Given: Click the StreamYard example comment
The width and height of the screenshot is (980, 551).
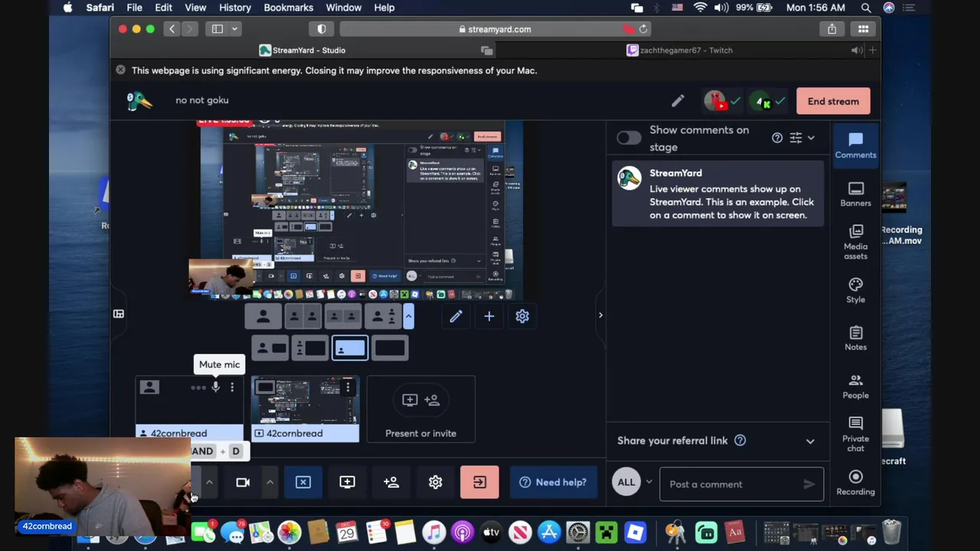Looking at the screenshot, I should pos(718,194).
